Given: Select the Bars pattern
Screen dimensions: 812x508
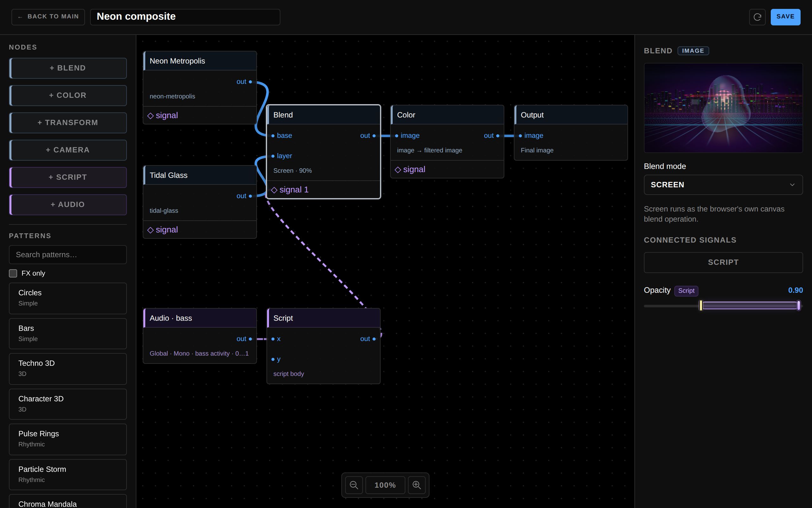Looking at the screenshot, I should coord(68,334).
